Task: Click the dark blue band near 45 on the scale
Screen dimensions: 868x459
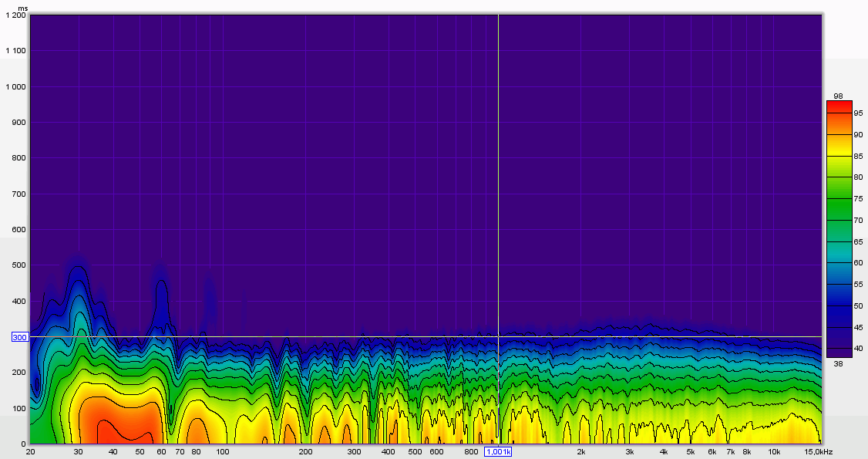Action: (x=838, y=328)
